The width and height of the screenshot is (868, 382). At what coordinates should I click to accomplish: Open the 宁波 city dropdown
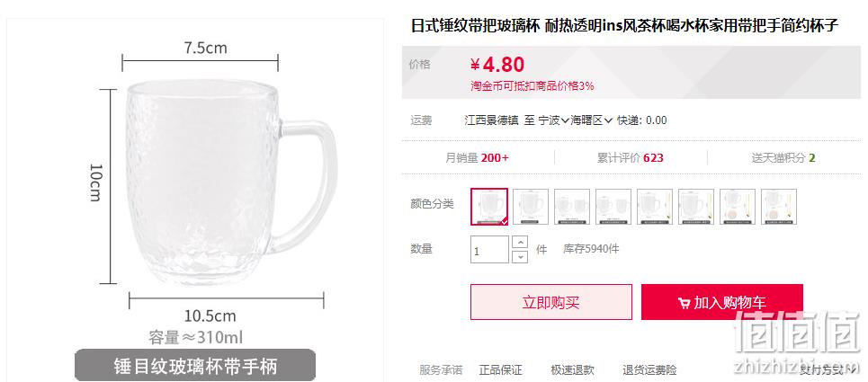pos(553,120)
